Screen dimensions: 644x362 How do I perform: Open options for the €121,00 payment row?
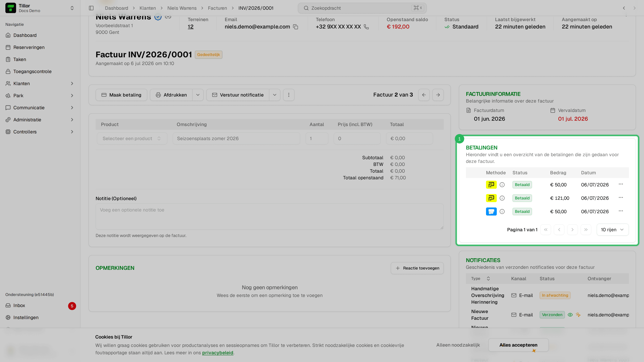[x=621, y=198]
